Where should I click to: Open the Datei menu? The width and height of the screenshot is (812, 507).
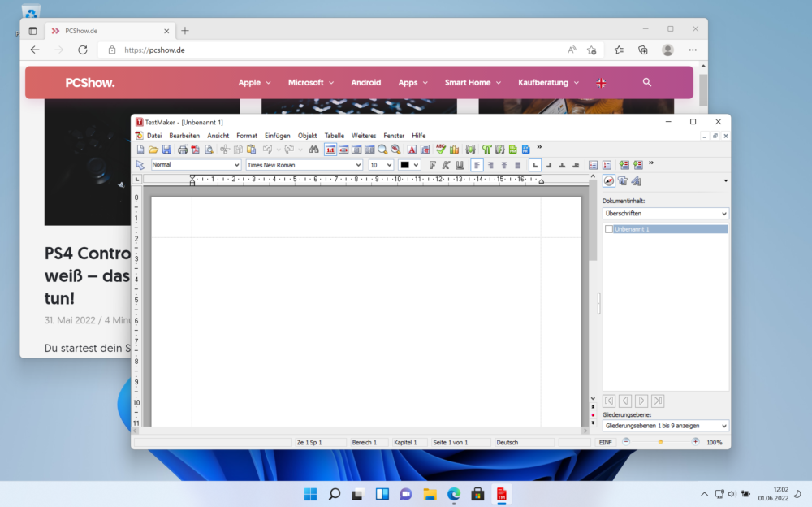154,136
